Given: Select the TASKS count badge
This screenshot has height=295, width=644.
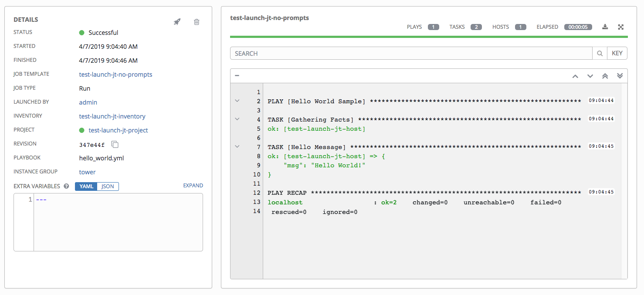Looking at the screenshot, I should pyautogui.click(x=476, y=27).
